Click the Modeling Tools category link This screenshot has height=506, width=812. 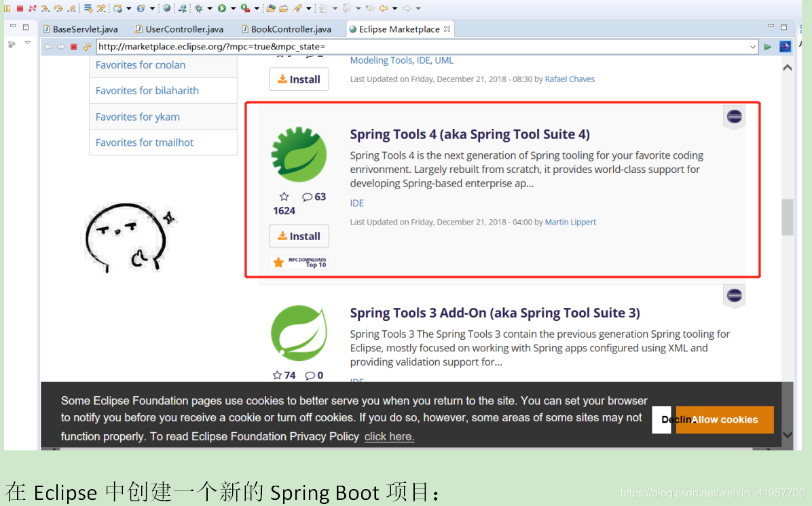[381, 60]
